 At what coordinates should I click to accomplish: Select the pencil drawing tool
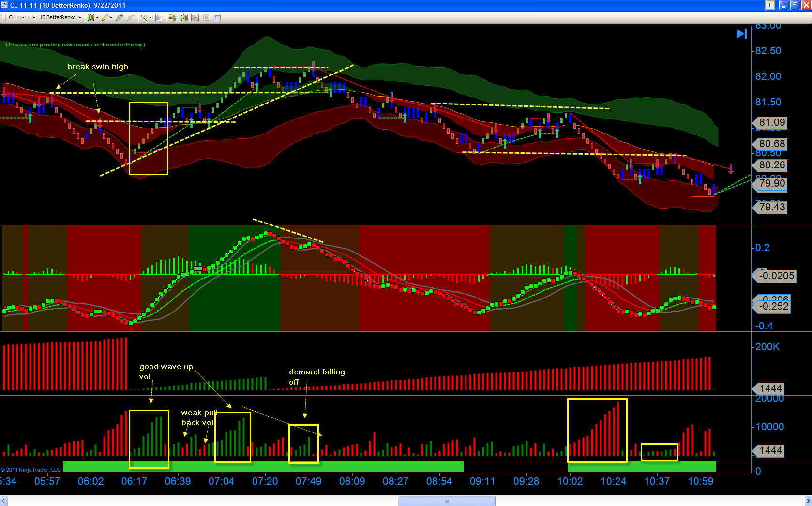pyautogui.click(x=105, y=17)
